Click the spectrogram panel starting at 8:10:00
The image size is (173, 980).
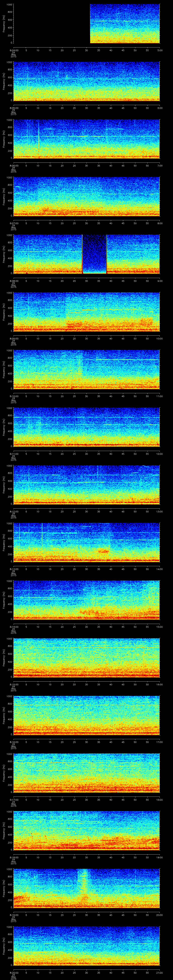click(87, 369)
